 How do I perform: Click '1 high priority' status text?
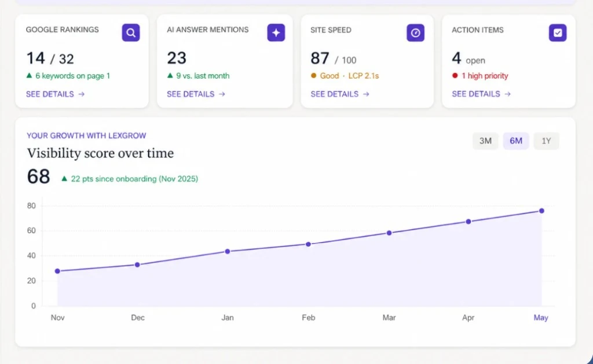(485, 76)
